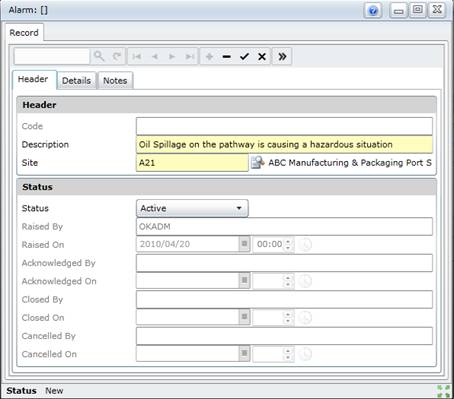Adjust Raised On time spinner
Screen dimensions: 454x399
click(288, 244)
